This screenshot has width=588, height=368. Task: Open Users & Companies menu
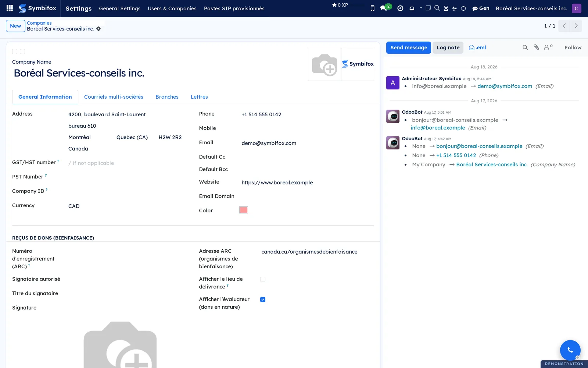pos(172,8)
